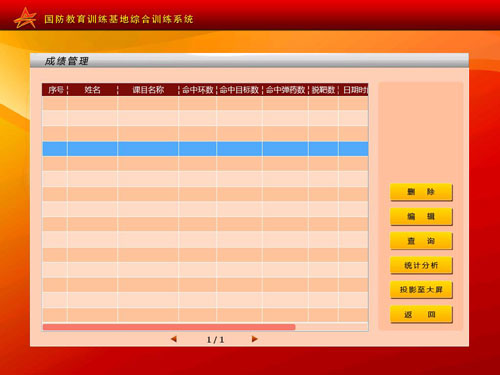Go to next page with right arrow
The image size is (500, 375).
[x=254, y=339]
